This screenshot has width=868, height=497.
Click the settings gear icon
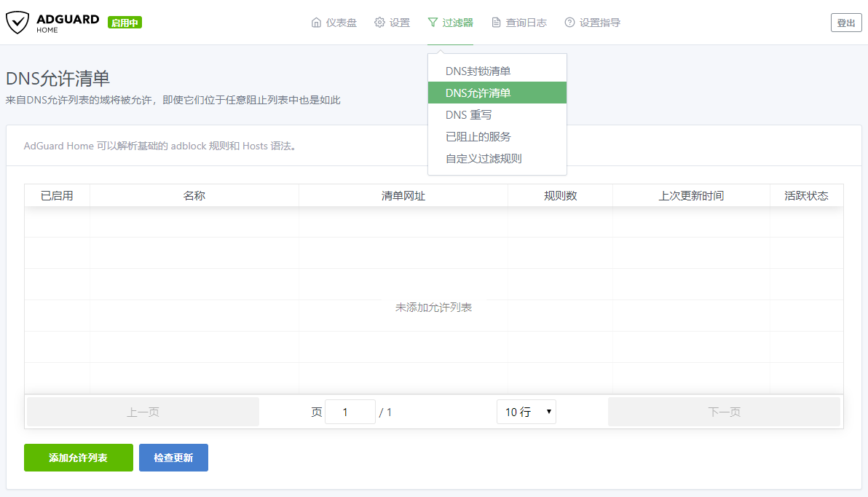[379, 23]
